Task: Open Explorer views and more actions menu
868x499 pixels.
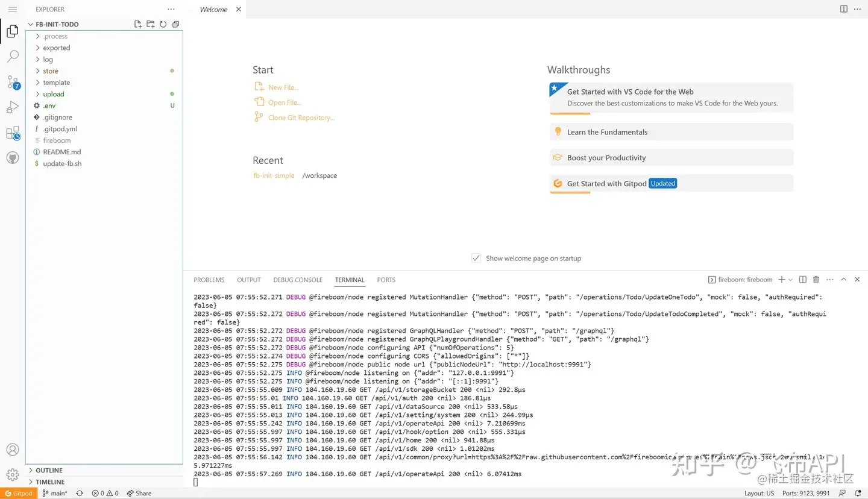Action: tap(171, 10)
